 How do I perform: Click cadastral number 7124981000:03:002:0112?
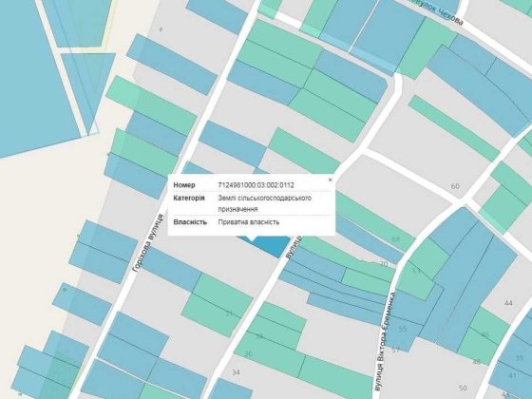pyautogui.click(x=256, y=185)
